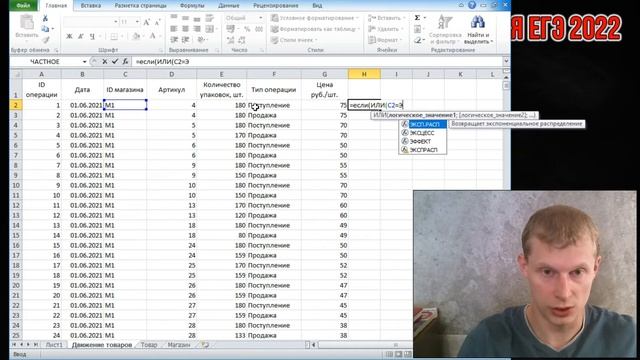Viewport: 640px width, 360px height.
Task: Click the decrease indent icon
Action: pyautogui.click(x=174, y=40)
